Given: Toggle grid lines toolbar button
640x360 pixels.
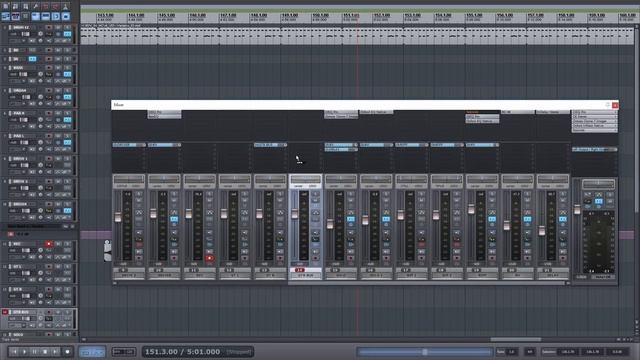Looking at the screenshot, I should pos(45,16).
